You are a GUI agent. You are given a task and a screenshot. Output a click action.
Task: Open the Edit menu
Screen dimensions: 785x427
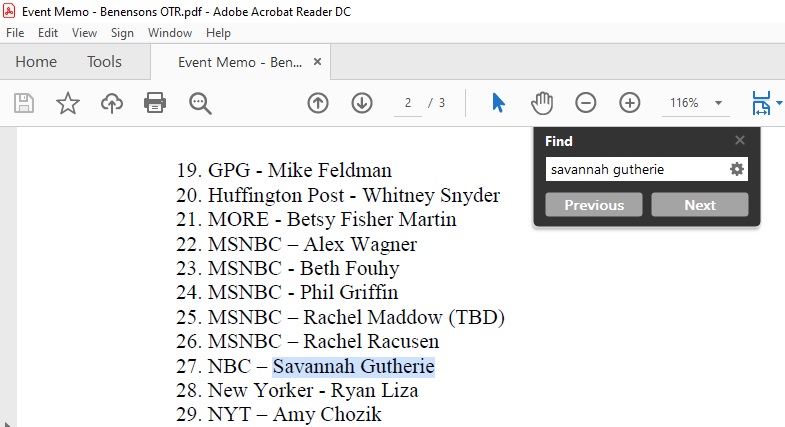48,33
